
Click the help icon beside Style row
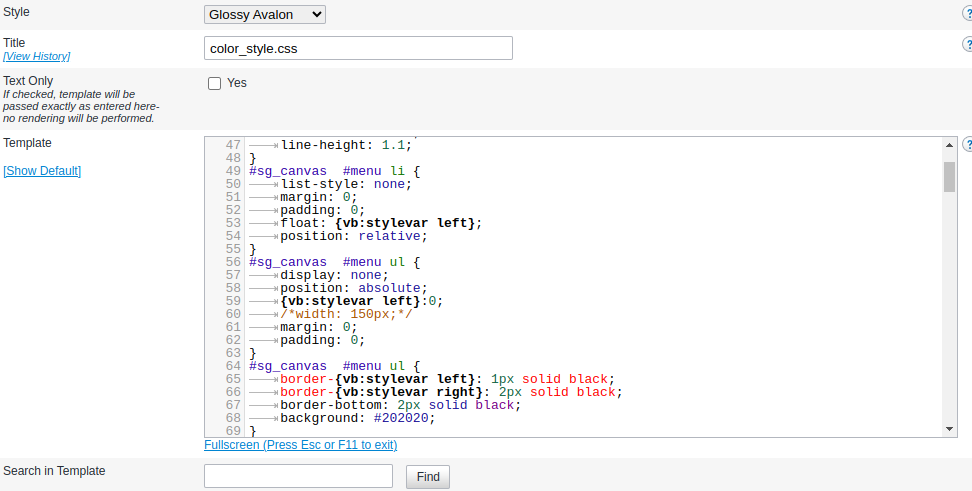point(967,14)
